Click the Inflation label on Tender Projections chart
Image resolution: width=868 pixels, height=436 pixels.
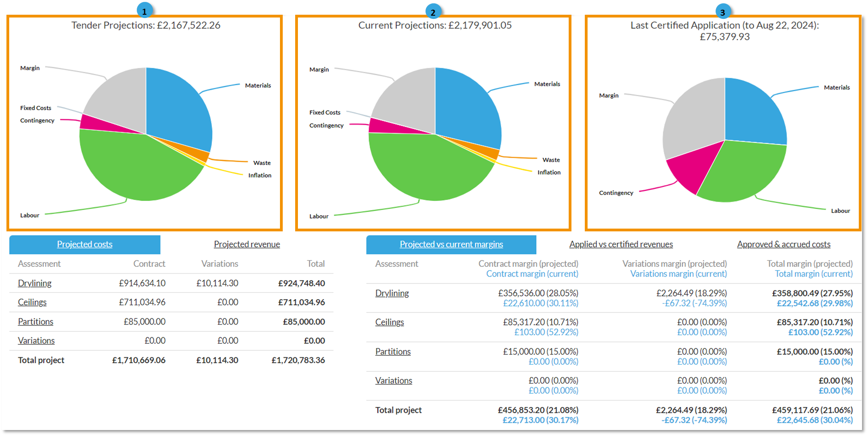click(x=259, y=175)
